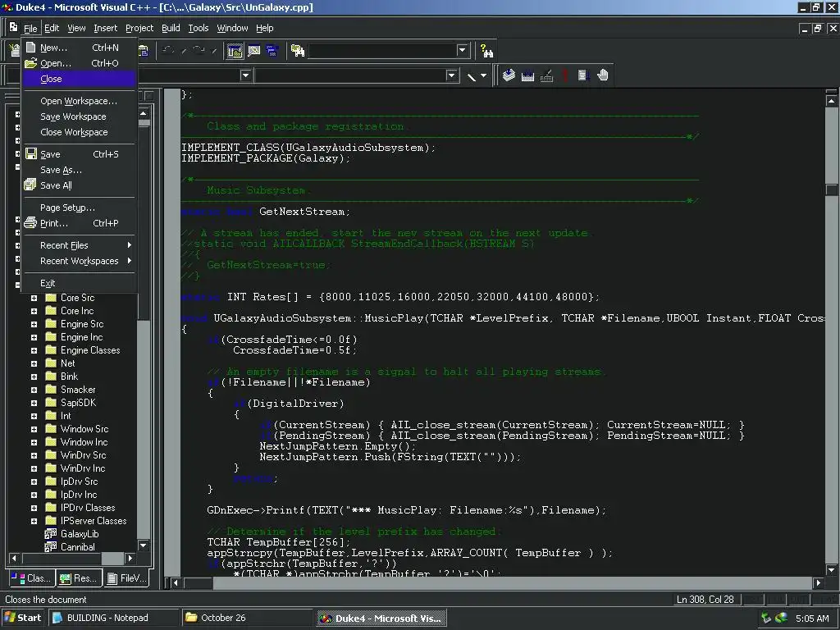Click the Insert Breakpoint hand icon
The image size is (840, 630).
point(603,75)
